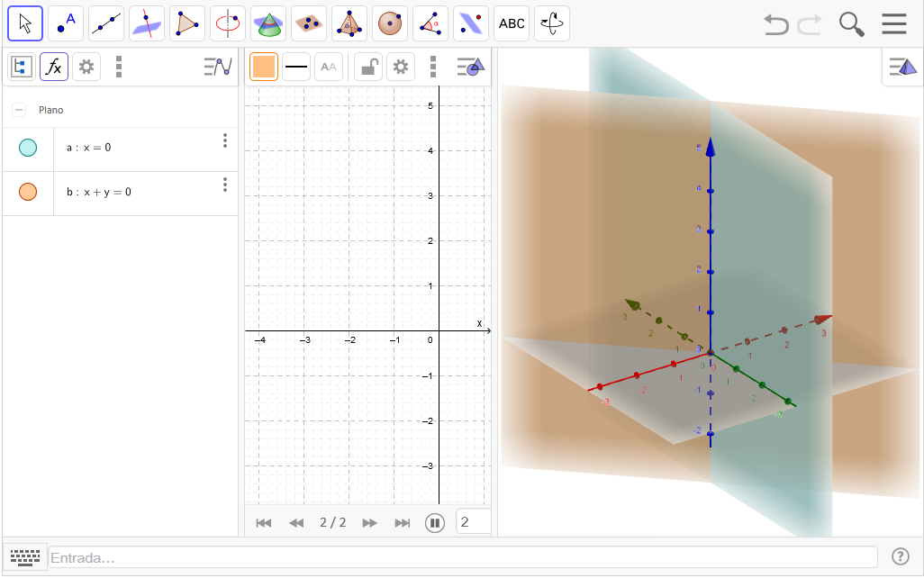Open 3D view style bar dropdown
This screenshot has width=924, height=578.
click(901, 67)
